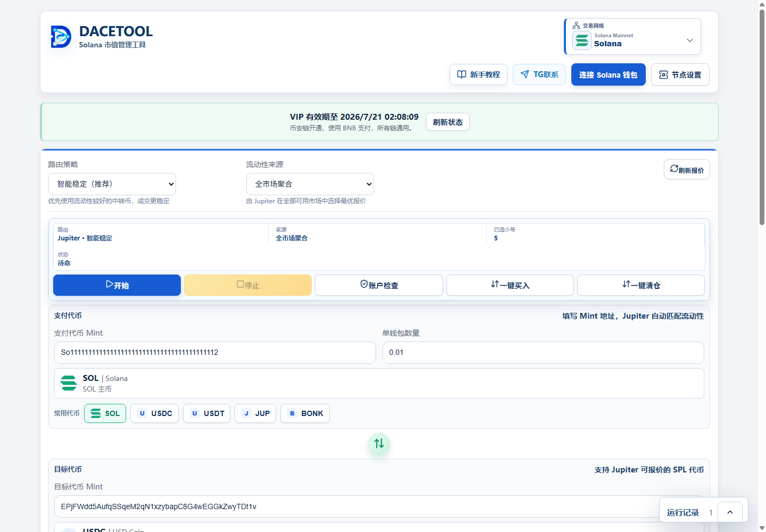Click the 刷新状态 button

(x=448, y=122)
